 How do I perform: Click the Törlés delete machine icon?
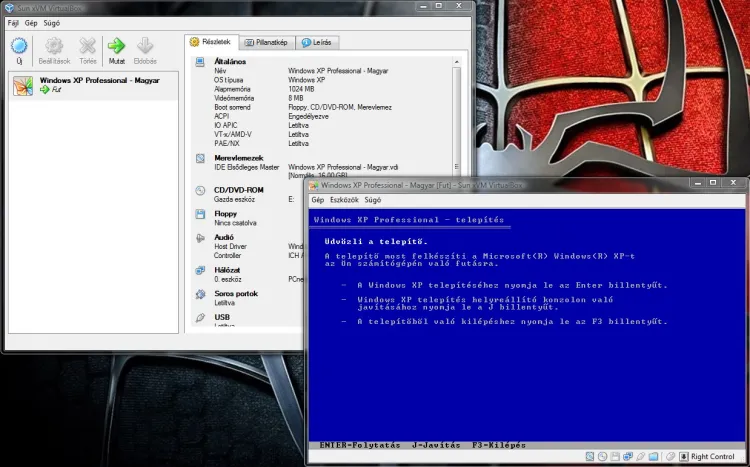pyautogui.click(x=88, y=46)
